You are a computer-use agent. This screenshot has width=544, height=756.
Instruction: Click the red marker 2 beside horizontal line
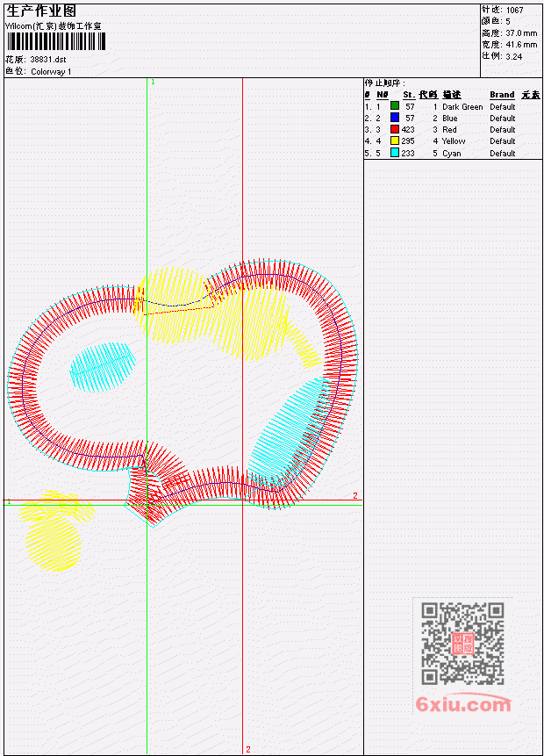pos(355,495)
